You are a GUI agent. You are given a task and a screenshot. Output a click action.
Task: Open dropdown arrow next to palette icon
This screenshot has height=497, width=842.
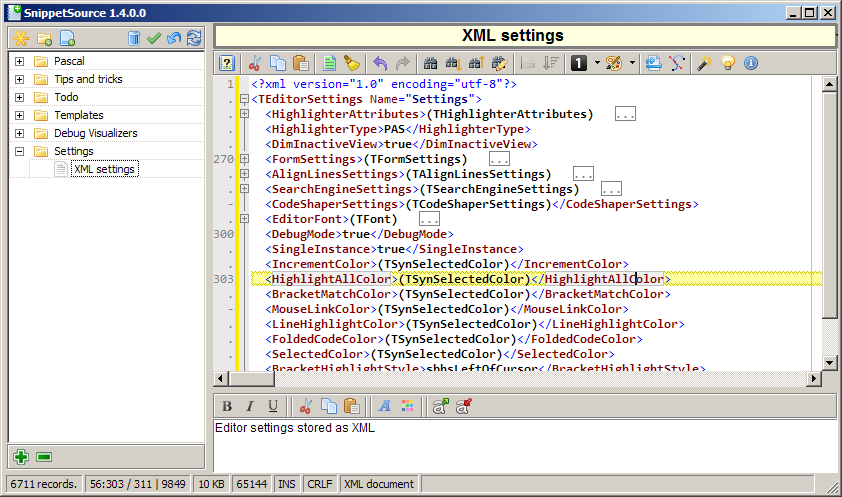tap(632, 63)
